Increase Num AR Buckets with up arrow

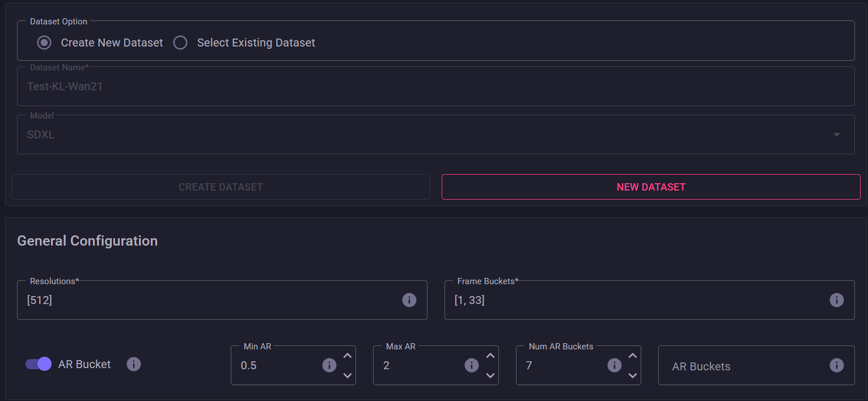click(633, 356)
